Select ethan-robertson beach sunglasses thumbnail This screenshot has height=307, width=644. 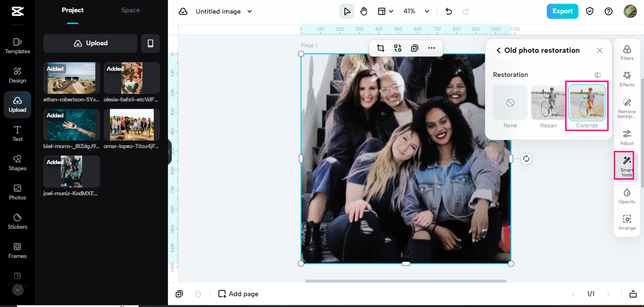tap(71, 78)
